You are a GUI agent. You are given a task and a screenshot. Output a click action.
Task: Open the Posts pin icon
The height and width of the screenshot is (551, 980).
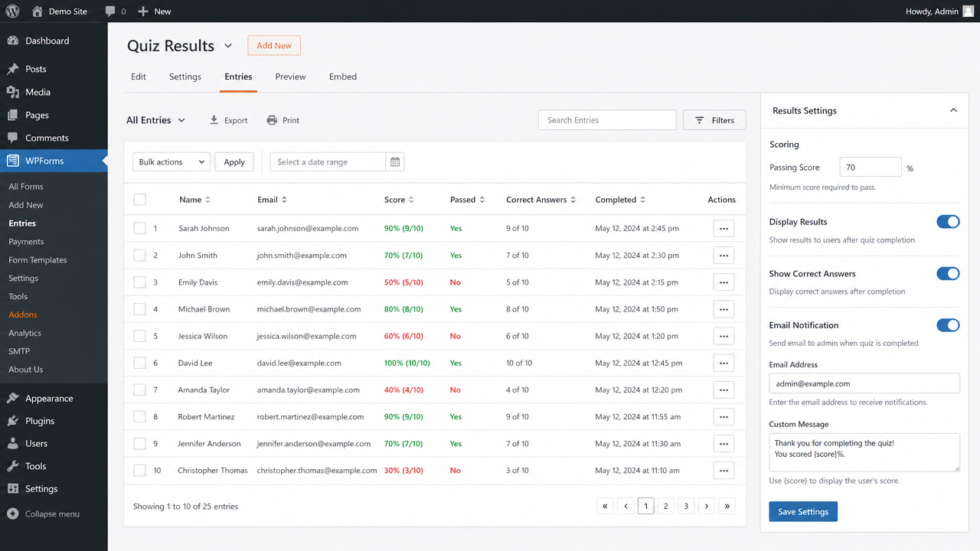(13, 69)
